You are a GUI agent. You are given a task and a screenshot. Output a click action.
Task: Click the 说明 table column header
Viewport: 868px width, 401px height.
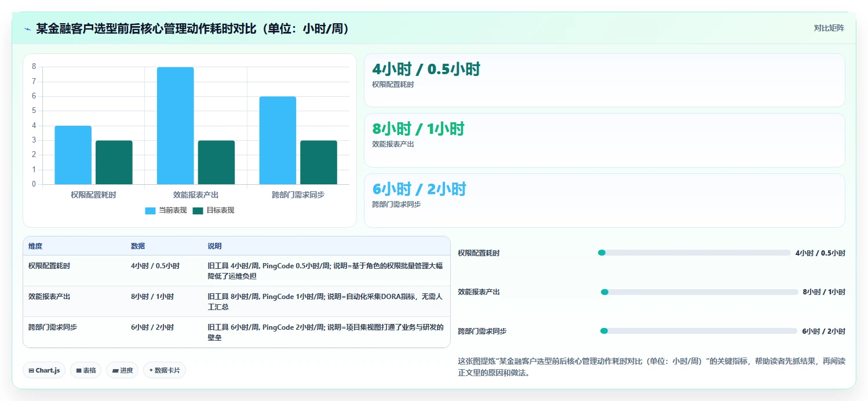point(214,246)
